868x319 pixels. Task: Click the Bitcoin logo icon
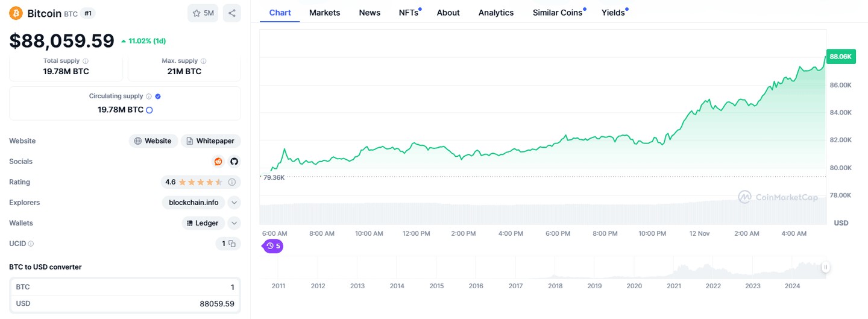coord(16,13)
